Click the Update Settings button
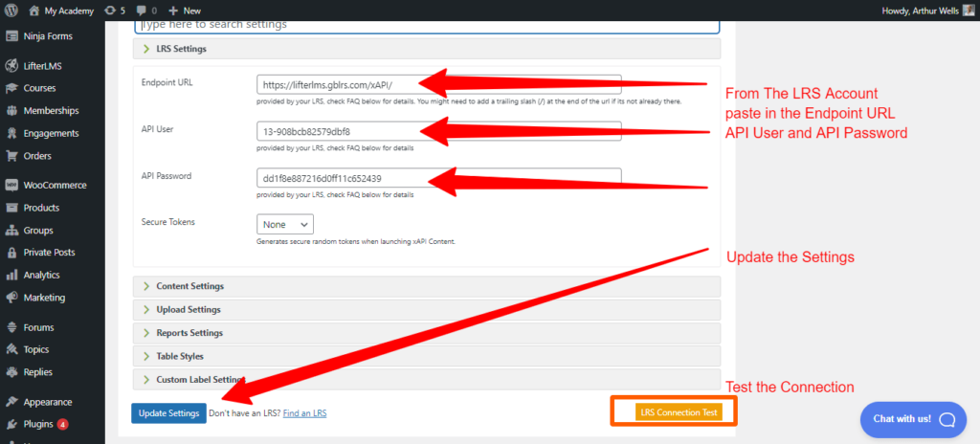 point(168,413)
